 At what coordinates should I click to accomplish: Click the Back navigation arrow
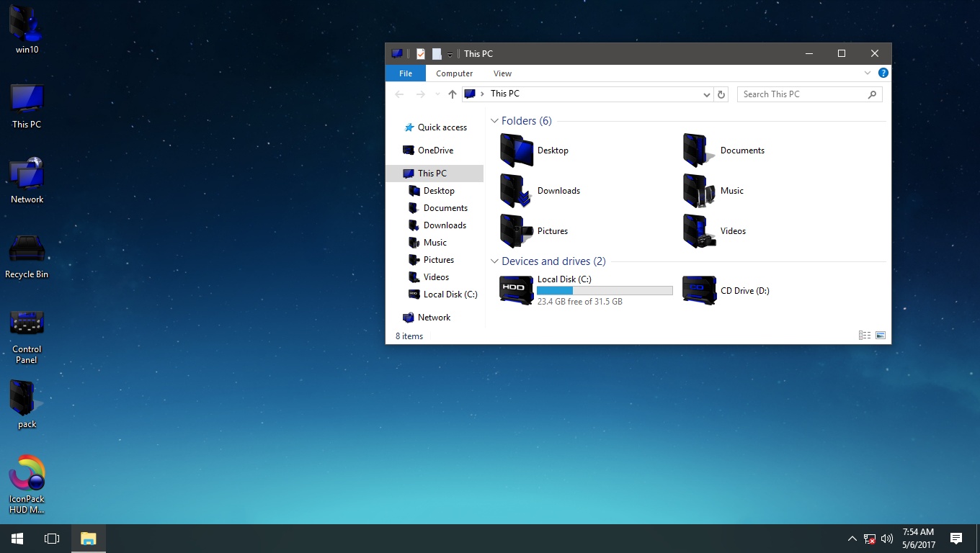point(399,94)
